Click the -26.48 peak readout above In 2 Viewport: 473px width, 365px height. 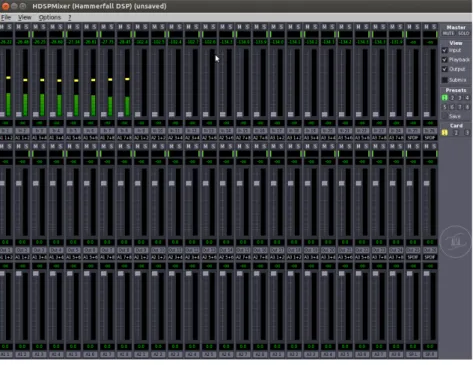coord(22,42)
